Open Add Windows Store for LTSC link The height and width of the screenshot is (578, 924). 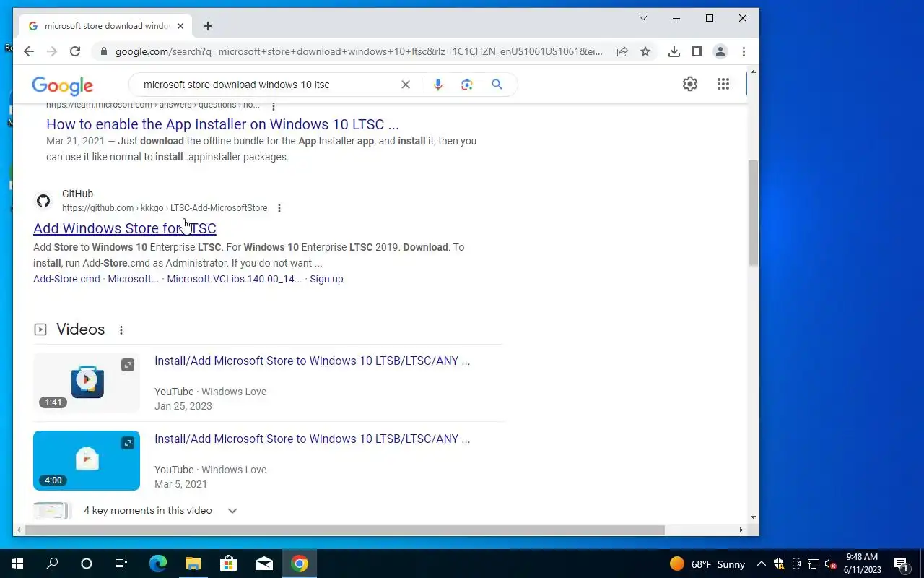click(x=125, y=228)
